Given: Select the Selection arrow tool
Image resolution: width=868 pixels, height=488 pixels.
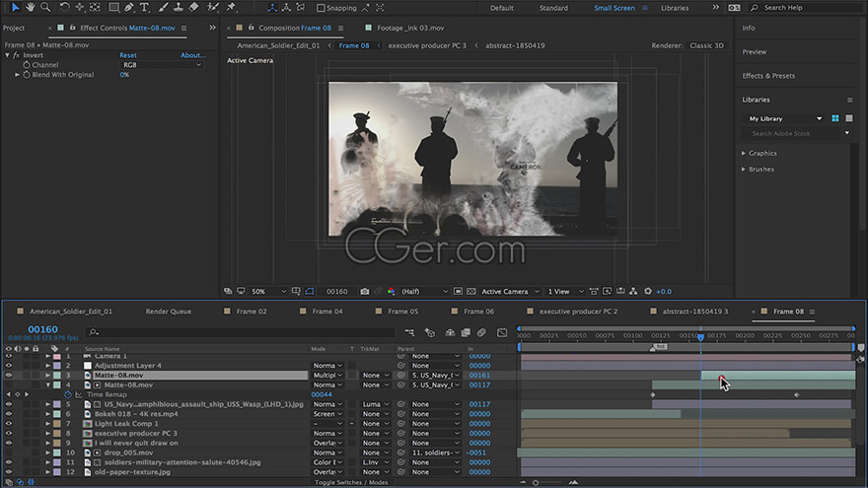Looking at the screenshot, I should pyautogui.click(x=15, y=7).
